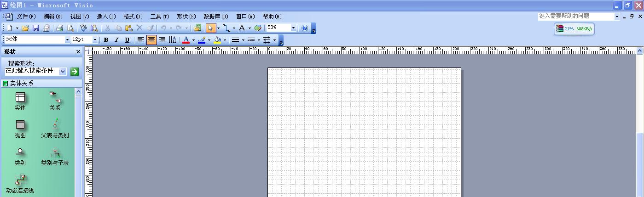Expand the Pointer tool dropdown arrow

click(218, 28)
